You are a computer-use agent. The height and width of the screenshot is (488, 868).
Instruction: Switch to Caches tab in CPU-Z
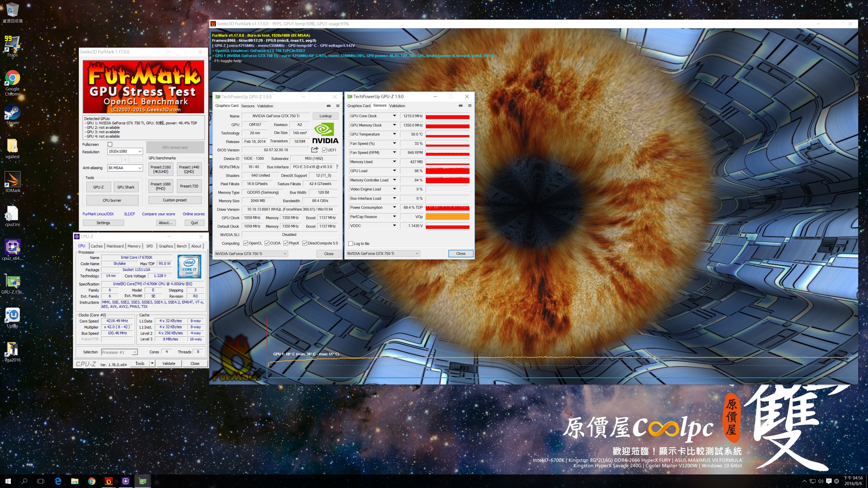(96, 246)
